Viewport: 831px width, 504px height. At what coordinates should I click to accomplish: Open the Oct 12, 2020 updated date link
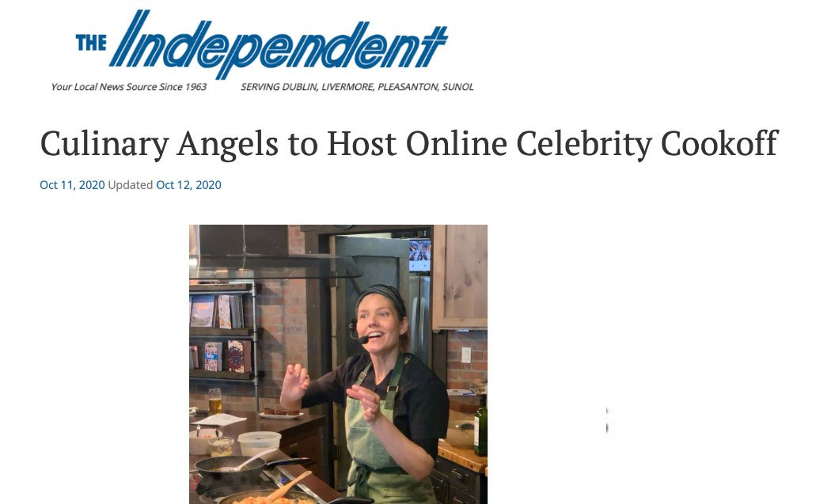point(188,185)
